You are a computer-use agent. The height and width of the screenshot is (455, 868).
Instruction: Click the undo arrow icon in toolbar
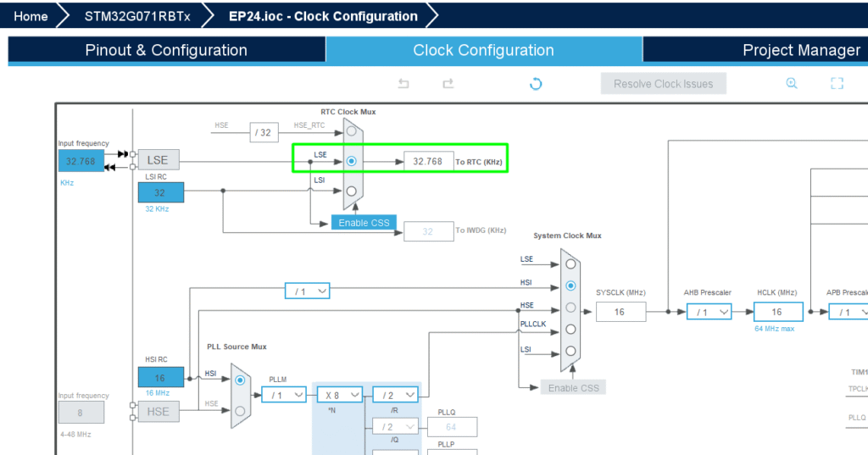point(404,83)
